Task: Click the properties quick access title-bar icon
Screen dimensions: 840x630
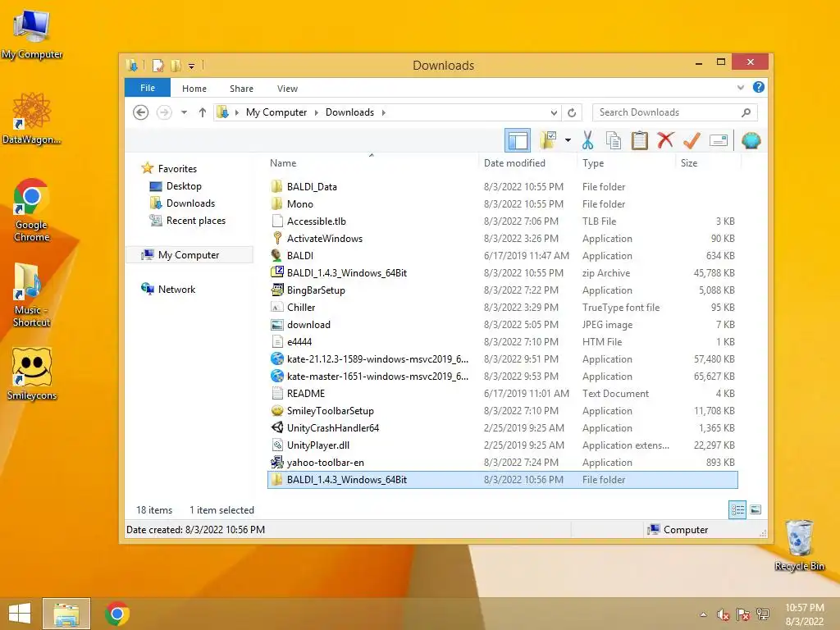Action: click(x=158, y=66)
